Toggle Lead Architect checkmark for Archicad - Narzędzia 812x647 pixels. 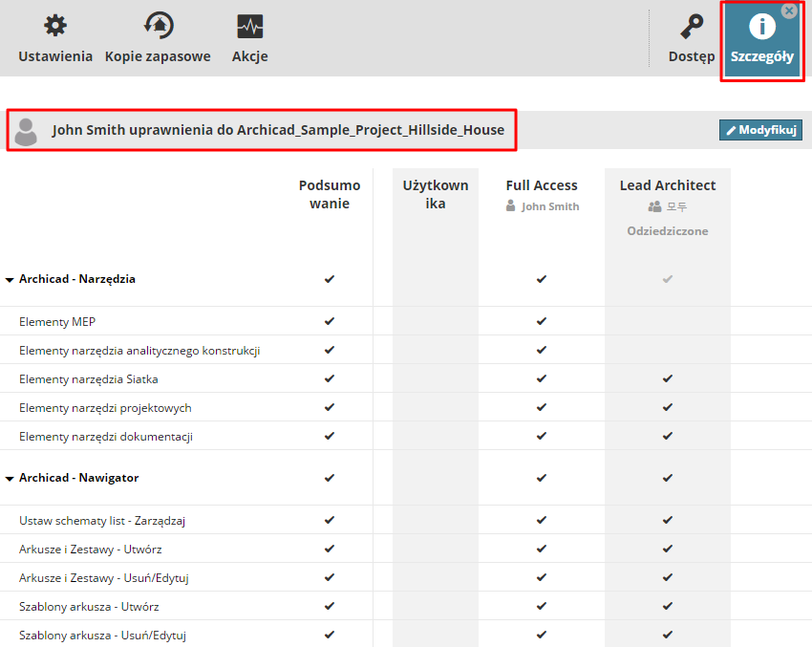668,279
